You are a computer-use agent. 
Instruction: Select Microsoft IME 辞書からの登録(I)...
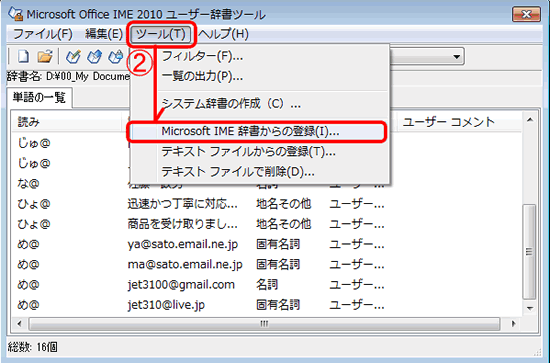coord(257,132)
